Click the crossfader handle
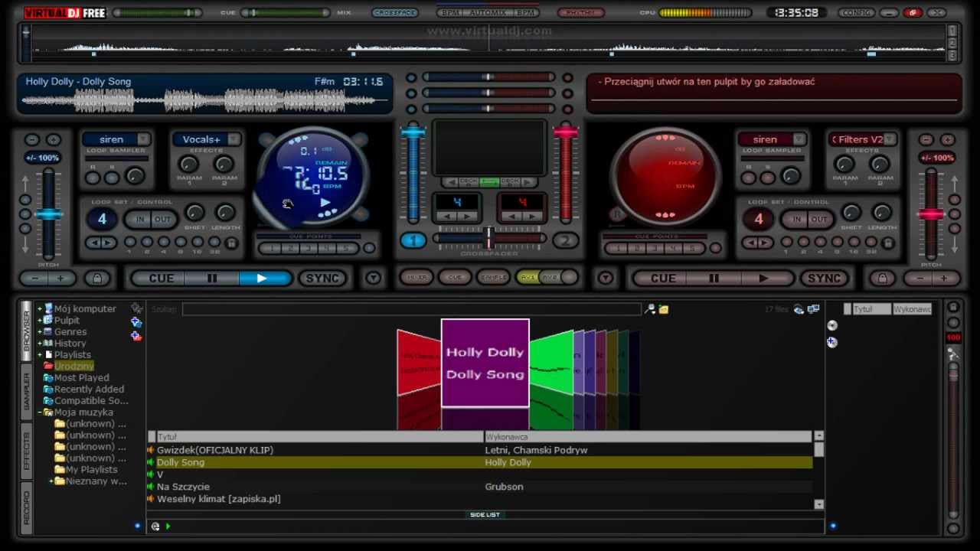 coord(489,238)
